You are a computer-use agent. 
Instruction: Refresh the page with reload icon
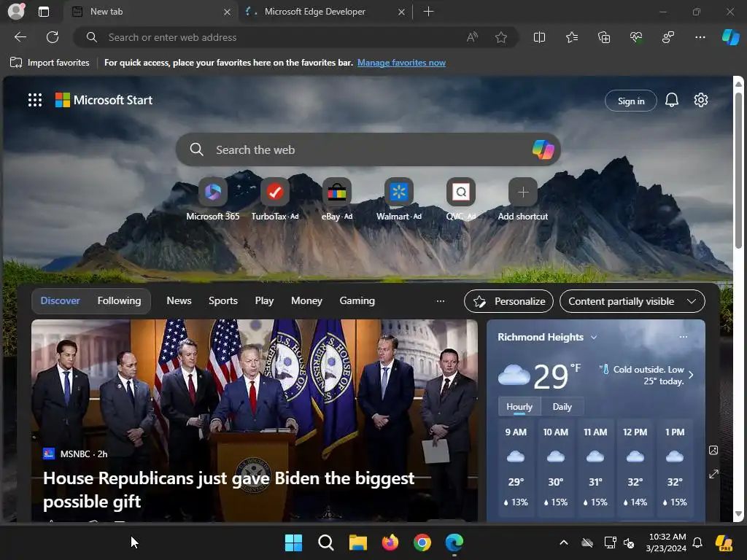pos(53,37)
